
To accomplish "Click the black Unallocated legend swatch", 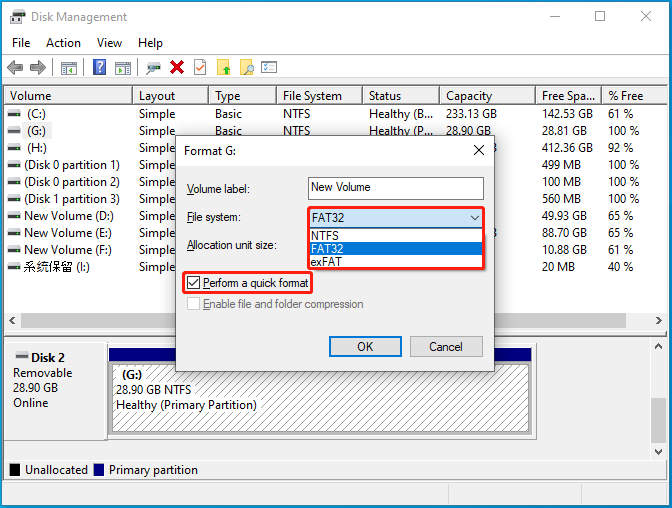I will click(15, 470).
